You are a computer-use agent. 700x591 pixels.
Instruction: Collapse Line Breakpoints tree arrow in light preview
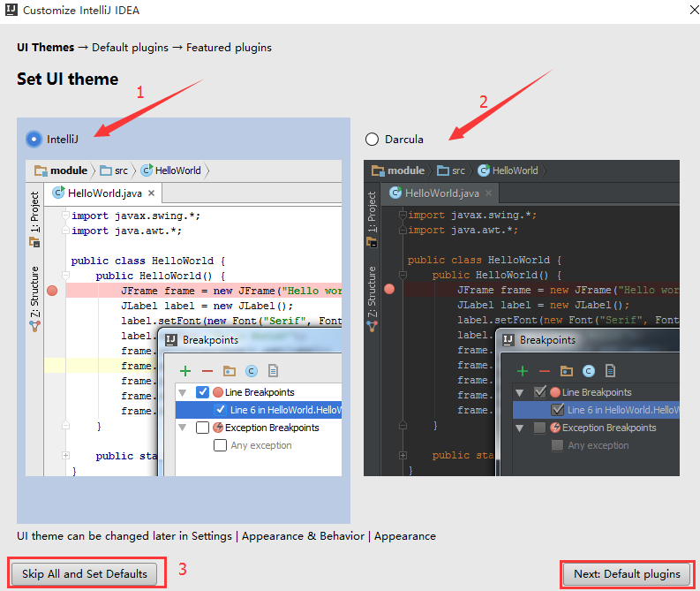pos(183,392)
